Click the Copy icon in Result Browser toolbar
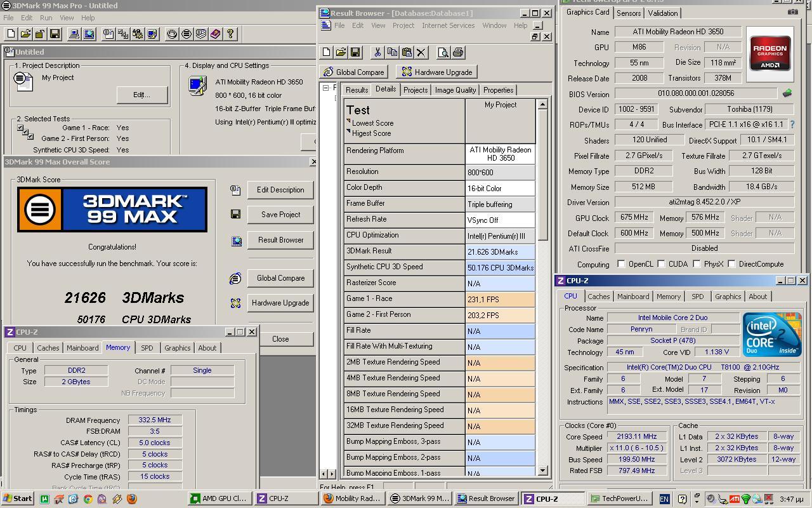The width and height of the screenshot is (812, 508). click(x=392, y=52)
